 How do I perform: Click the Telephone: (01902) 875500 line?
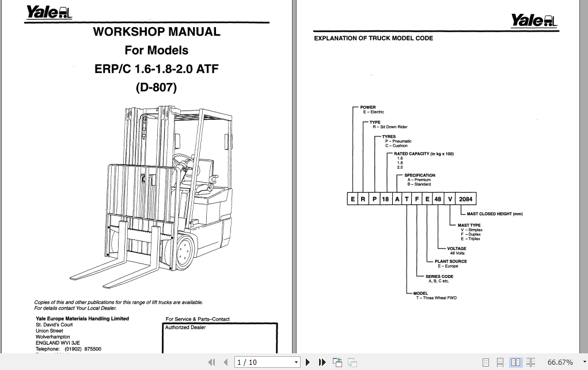pyautogui.click(x=69, y=349)
